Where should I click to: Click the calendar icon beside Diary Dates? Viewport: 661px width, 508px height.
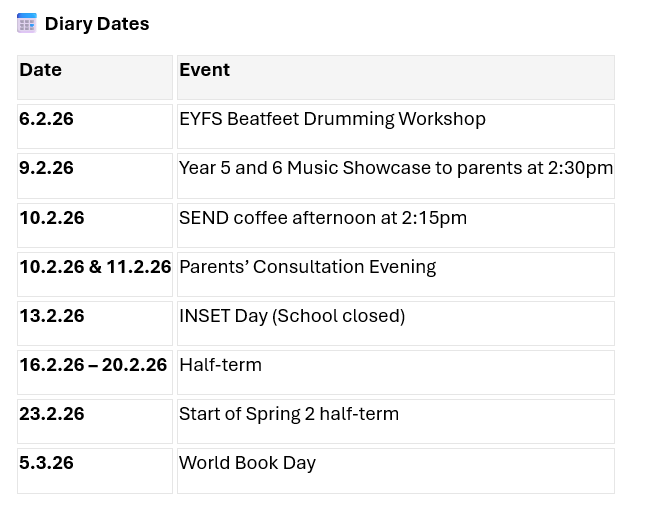[27, 23]
